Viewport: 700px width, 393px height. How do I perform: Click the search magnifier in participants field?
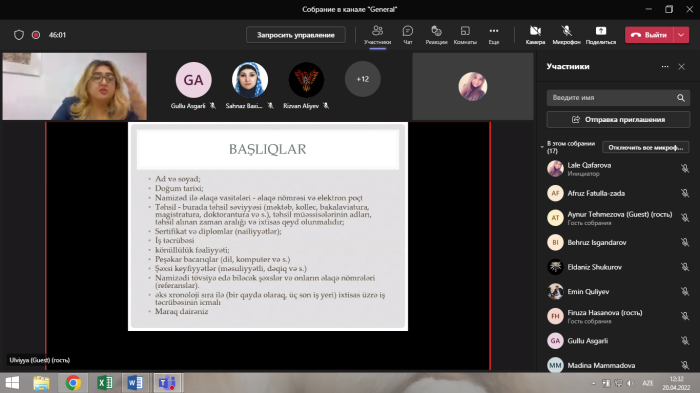(680, 98)
